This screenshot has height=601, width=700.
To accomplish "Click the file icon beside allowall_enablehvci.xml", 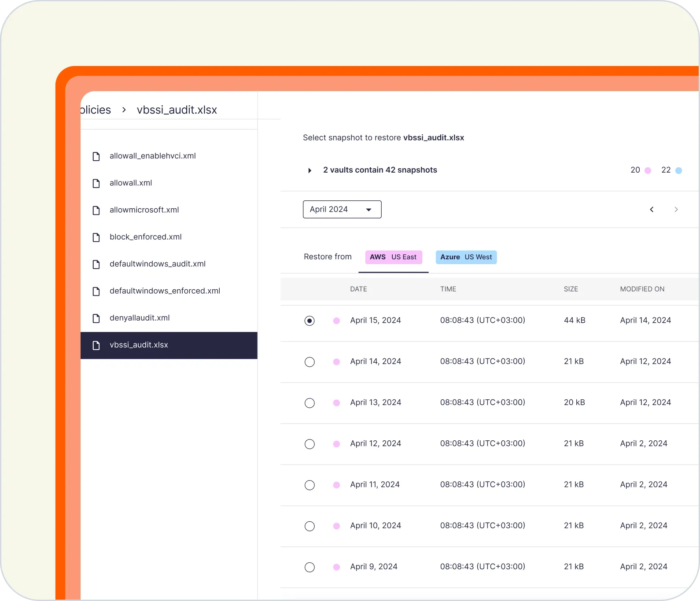I will click(96, 156).
